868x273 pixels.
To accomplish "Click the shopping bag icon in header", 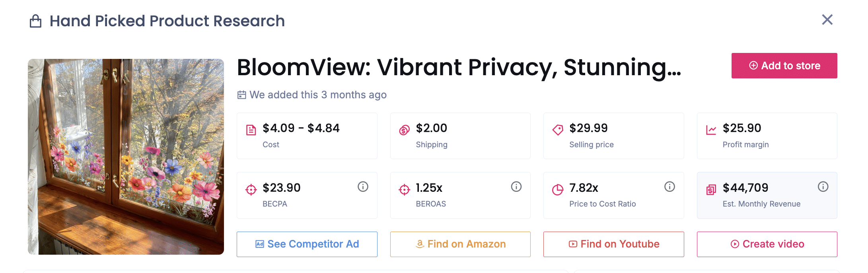I will [36, 21].
